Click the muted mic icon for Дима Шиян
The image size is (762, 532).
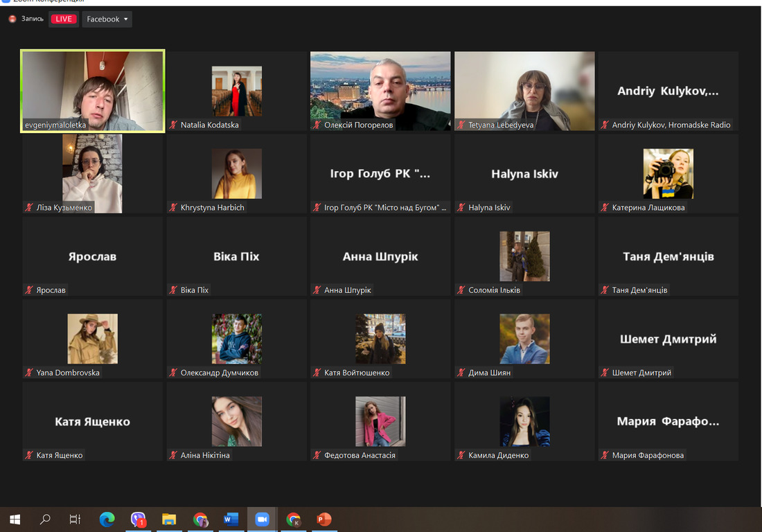(x=461, y=373)
